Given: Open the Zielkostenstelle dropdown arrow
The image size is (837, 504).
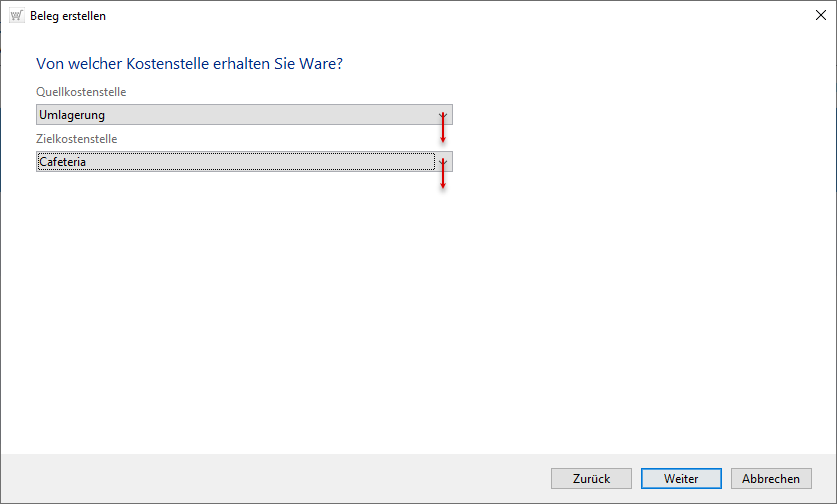Looking at the screenshot, I should click(443, 161).
